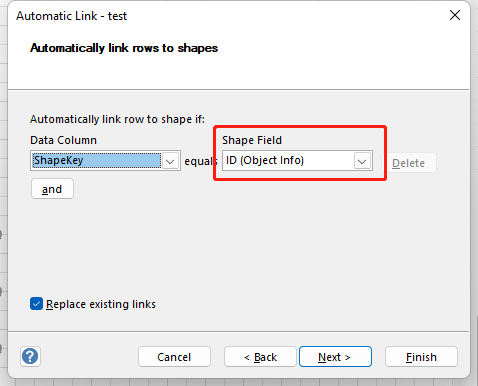Add another condition with the and button
Viewport: 478px width, 386px height.
tap(52, 189)
